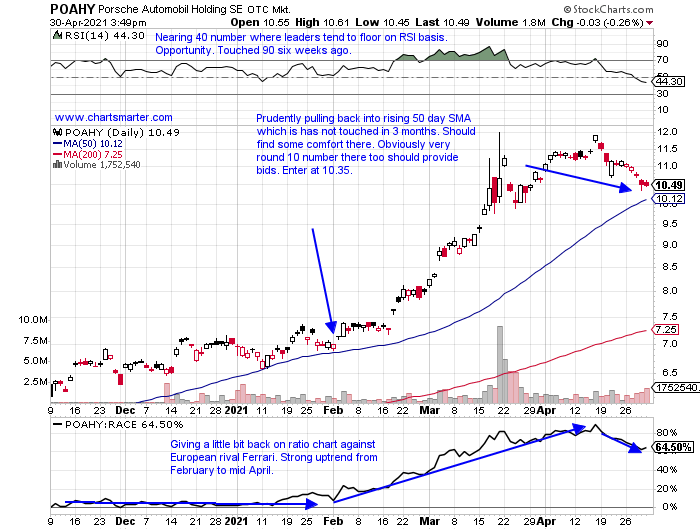Click the tall gray volume spike bar in March
This screenshot has width=700, height=530.
(x=500, y=365)
